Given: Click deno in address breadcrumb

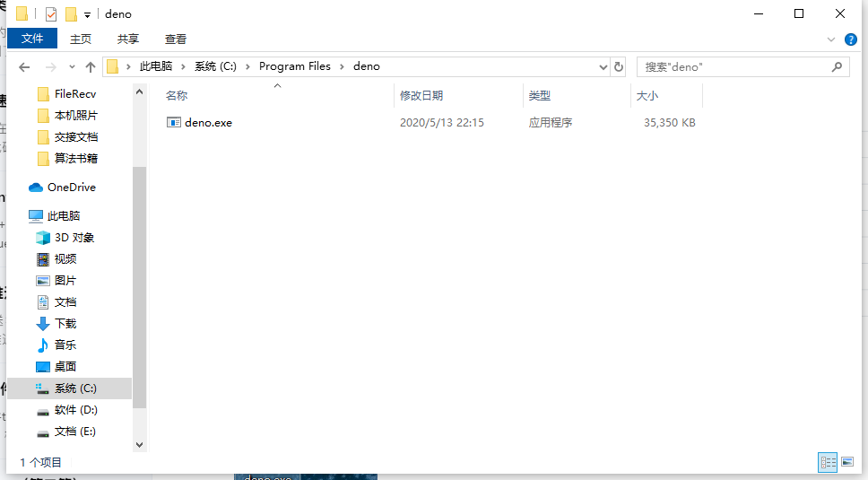Looking at the screenshot, I should (x=367, y=66).
